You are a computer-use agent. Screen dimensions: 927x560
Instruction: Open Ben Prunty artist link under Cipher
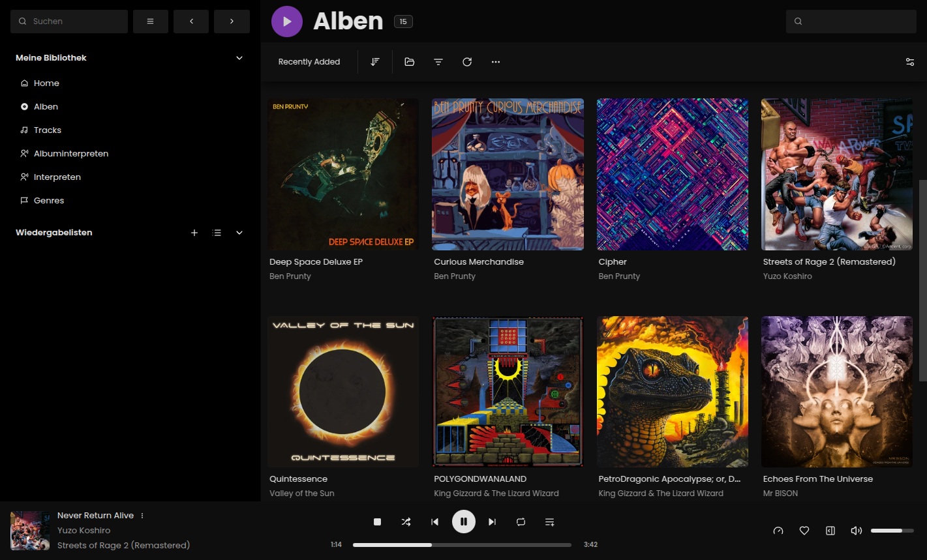[x=619, y=276]
